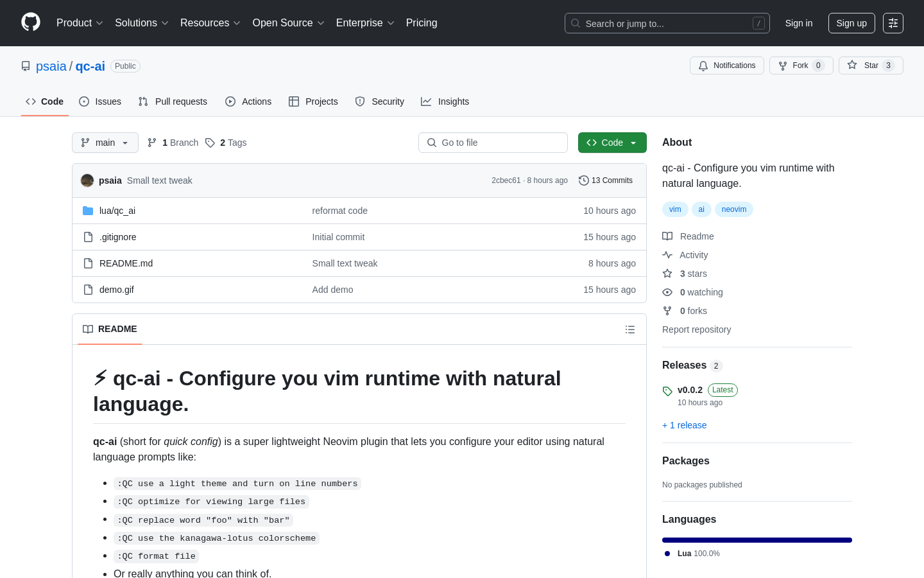Open the psaia user profile link
Screen dimensions: 924x578
[51, 66]
